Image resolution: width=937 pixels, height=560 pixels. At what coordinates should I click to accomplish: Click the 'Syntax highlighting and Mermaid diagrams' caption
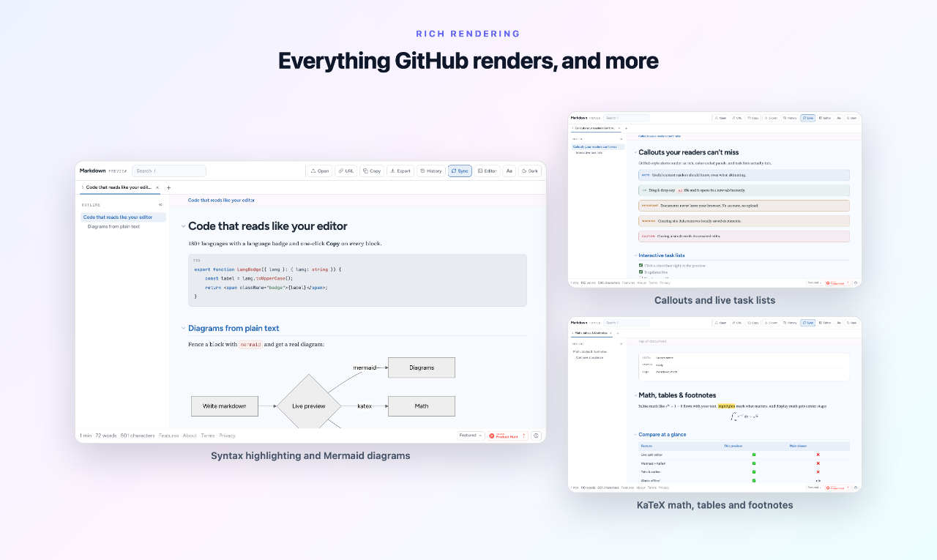click(310, 455)
